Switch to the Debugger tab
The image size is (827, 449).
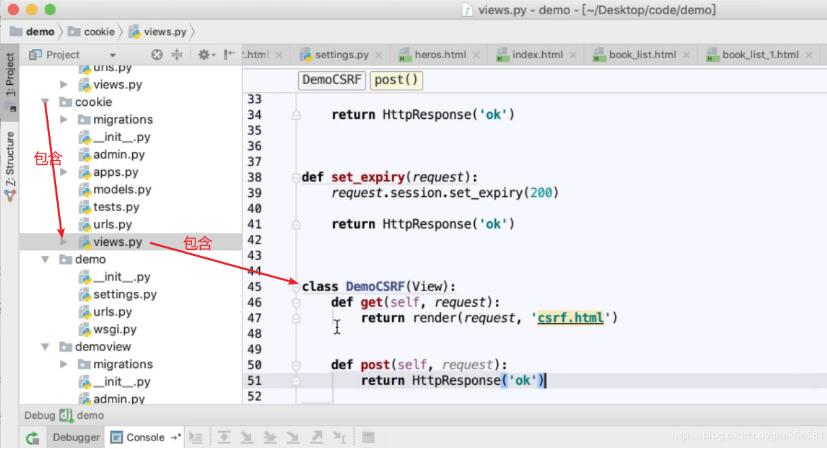coord(76,438)
